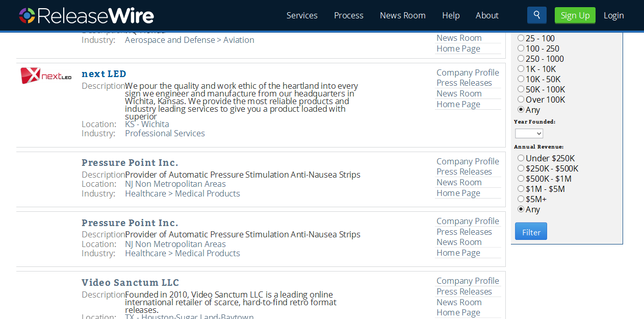The width and height of the screenshot is (644, 319).
Task: Click the Professional Services industry text
Action: pos(165,133)
